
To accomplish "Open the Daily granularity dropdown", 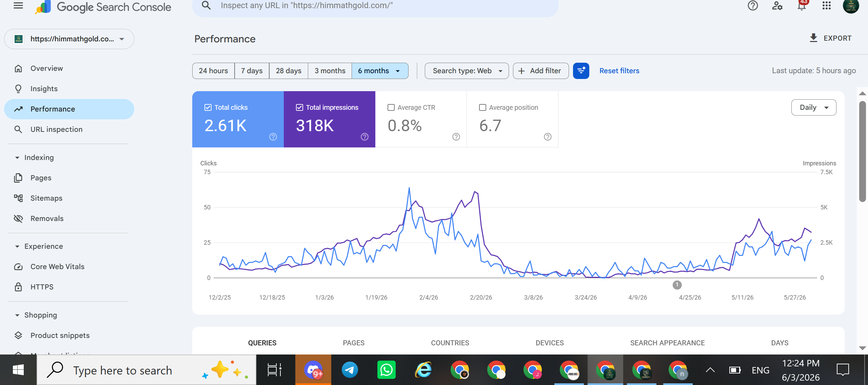I will click(x=814, y=107).
